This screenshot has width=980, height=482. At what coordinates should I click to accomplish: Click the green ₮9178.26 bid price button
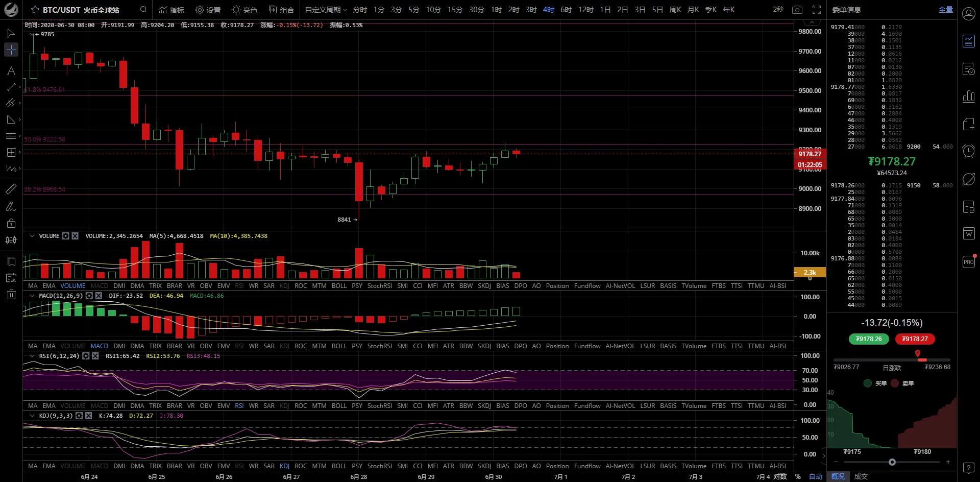pyautogui.click(x=869, y=339)
